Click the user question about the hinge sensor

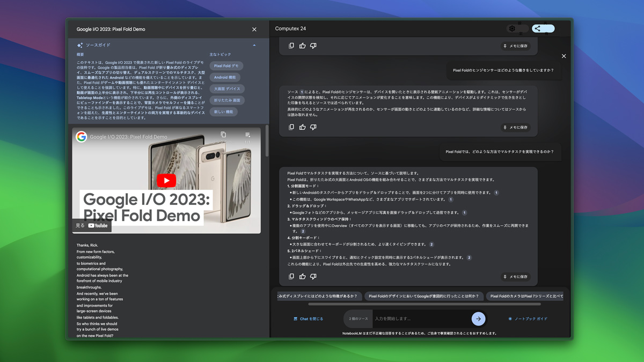tap(503, 70)
